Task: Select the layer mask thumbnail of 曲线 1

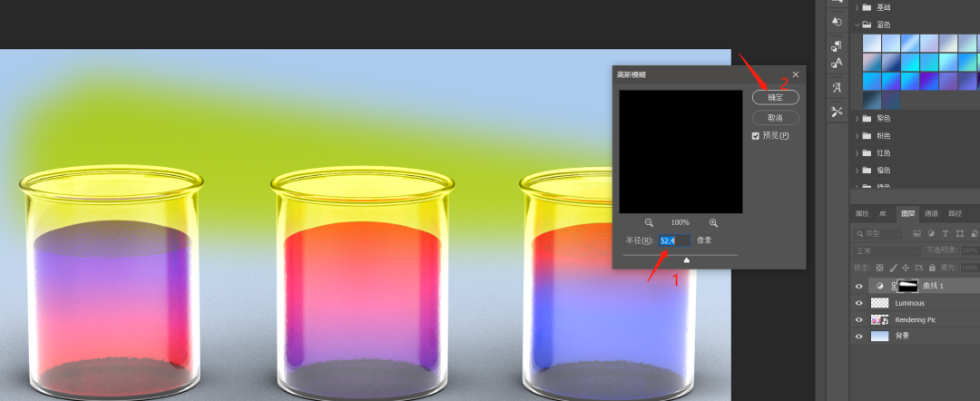Action: pos(907,286)
